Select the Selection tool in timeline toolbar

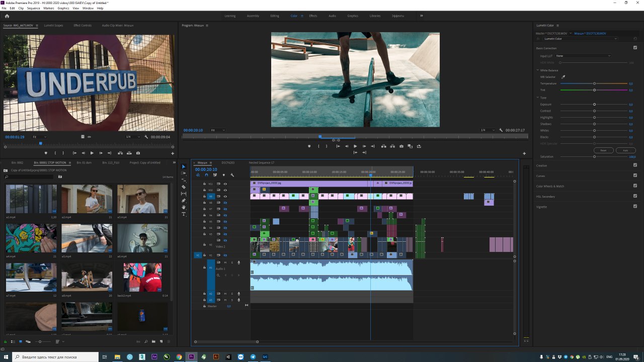pyautogui.click(x=184, y=166)
